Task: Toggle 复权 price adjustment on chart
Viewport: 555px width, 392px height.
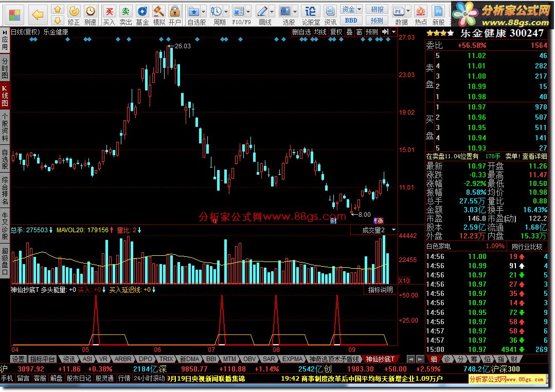Action: coord(336,32)
